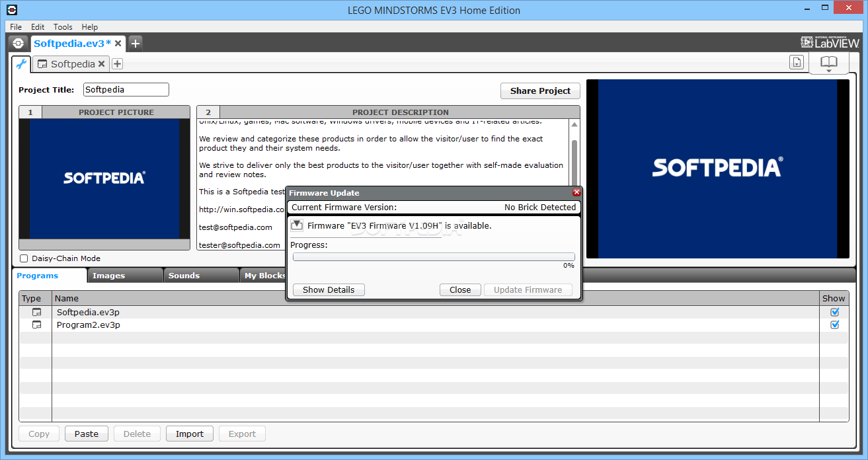This screenshot has width=868, height=460.
Task: Open the Help menu
Action: click(90, 27)
